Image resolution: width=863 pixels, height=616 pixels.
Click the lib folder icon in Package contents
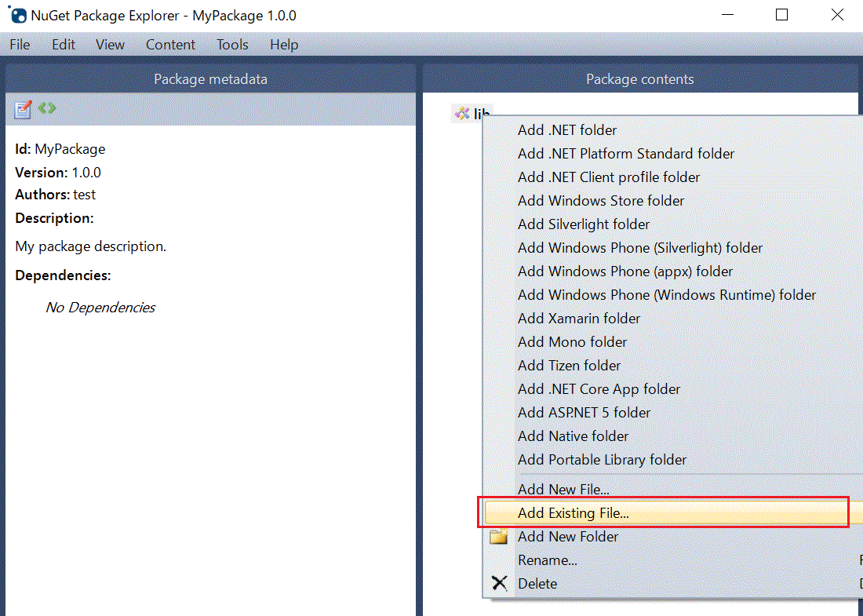coord(462,114)
